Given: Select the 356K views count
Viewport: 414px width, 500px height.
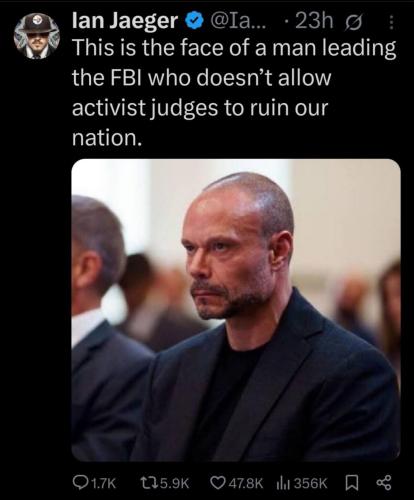Looking at the screenshot, I should click(310, 483).
